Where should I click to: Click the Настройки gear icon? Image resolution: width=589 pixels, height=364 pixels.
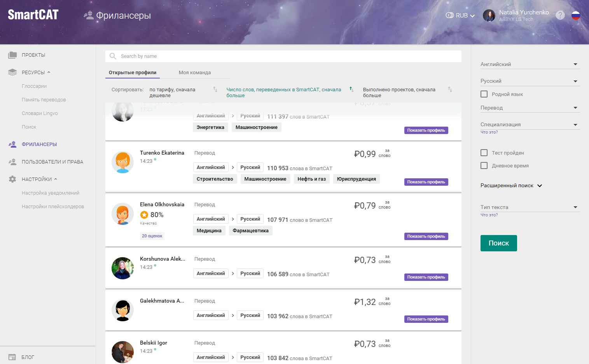12,179
